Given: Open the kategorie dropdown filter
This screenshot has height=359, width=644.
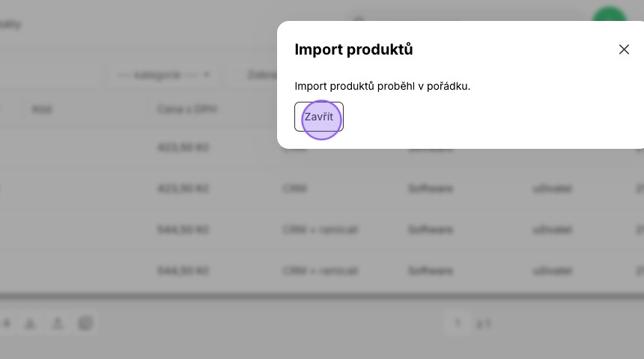Looking at the screenshot, I should [164, 75].
